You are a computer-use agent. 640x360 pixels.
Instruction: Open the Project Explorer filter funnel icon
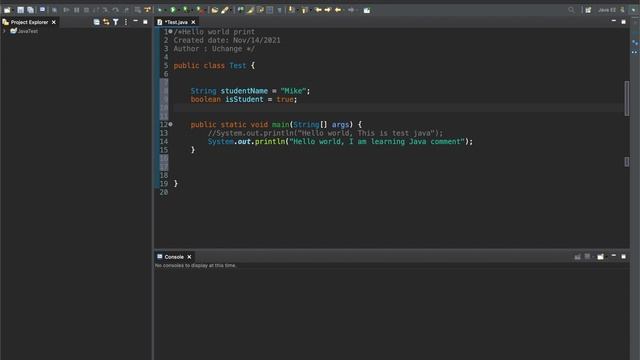coord(116,22)
